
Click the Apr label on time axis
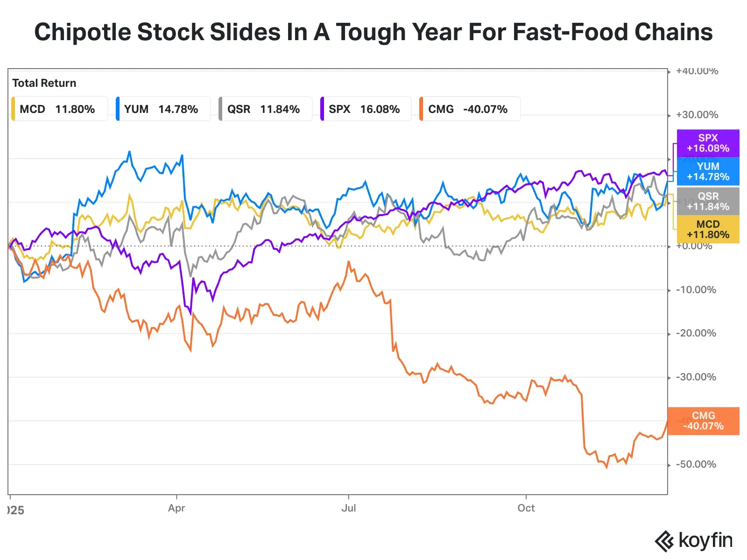pyautogui.click(x=176, y=508)
